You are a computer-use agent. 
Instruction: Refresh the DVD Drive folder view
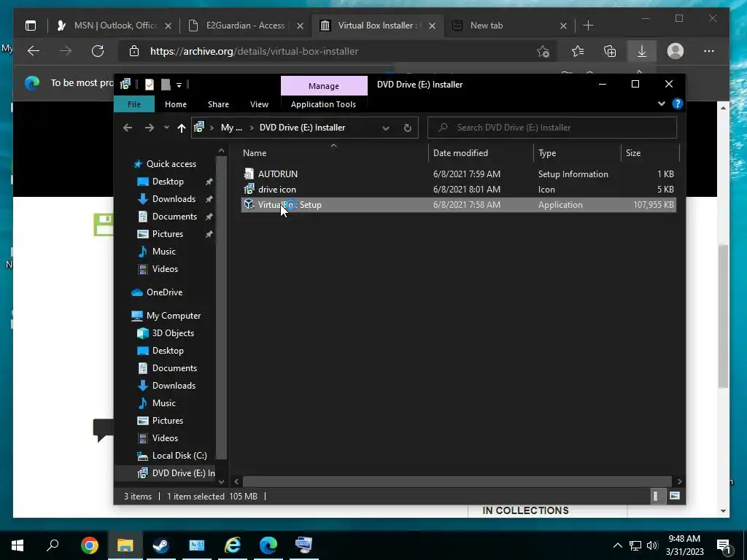[x=407, y=128]
